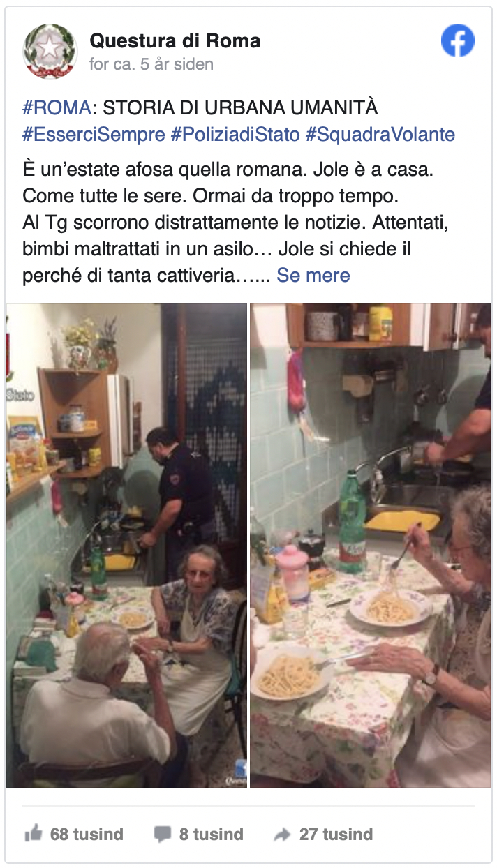Expand the post text with 'Se mere'
The image size is (497, 868).
(313, 275)
